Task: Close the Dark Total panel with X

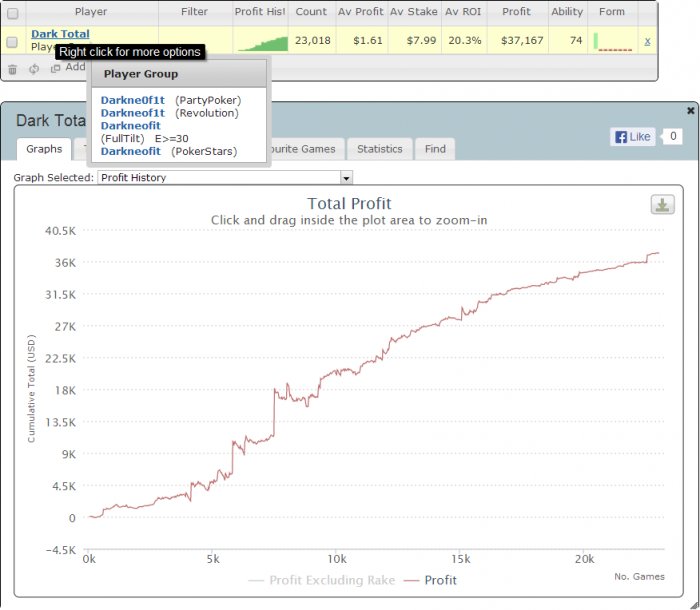Action: [690, 110]
